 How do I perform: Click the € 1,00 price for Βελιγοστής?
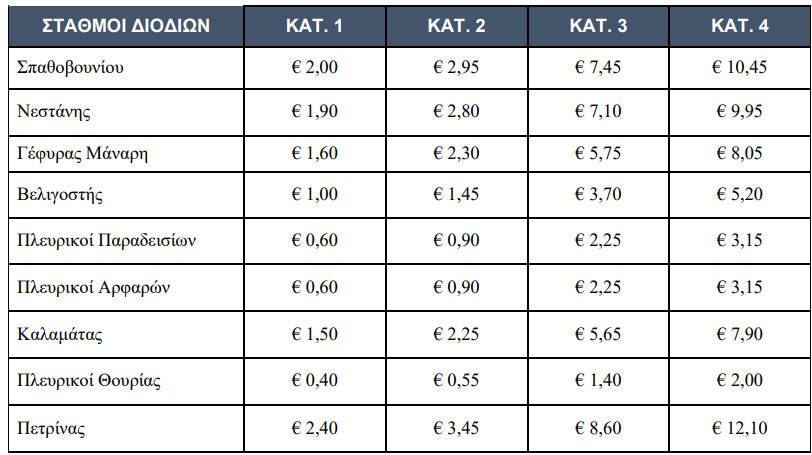[x=314, y=196]
